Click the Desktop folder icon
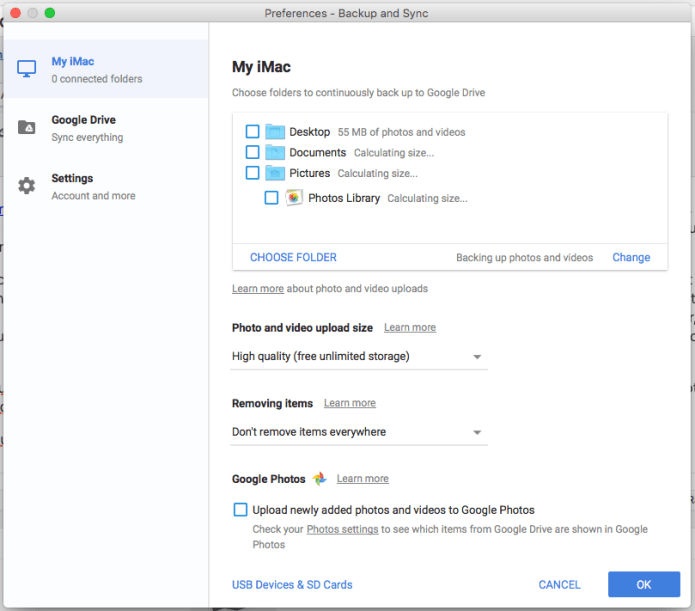 coord(275,132)
